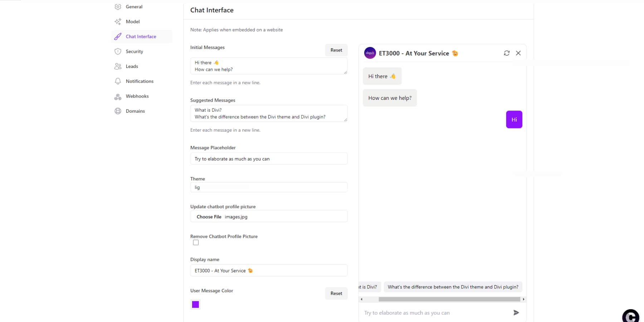This screenshot has height=322, width=644.
Task: Open the Leads section
Action: [x=132, y=66]
